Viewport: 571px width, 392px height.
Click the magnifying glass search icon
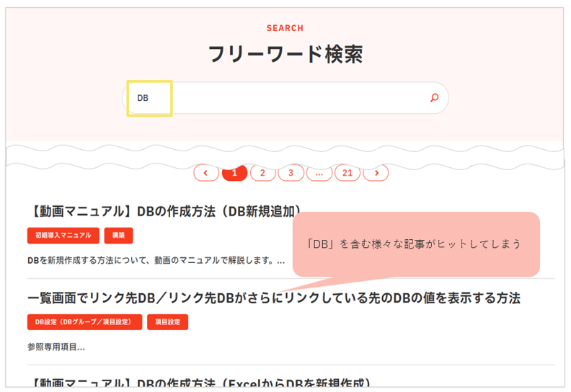coord(434,98)
